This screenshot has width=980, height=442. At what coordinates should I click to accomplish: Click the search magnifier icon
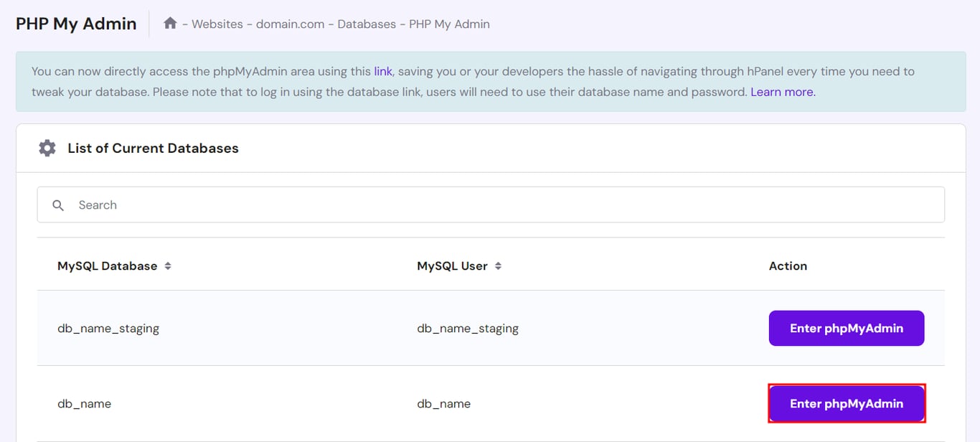[x=58, y=205]
